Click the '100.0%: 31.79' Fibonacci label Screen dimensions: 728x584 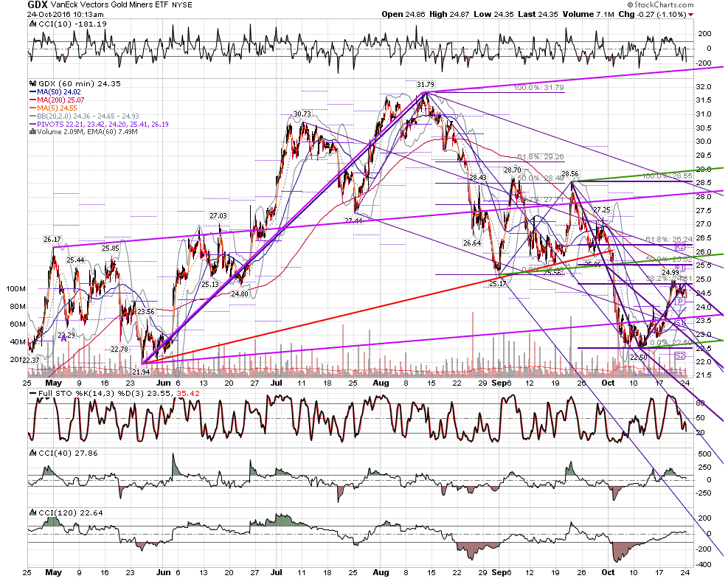pos(539,87)
